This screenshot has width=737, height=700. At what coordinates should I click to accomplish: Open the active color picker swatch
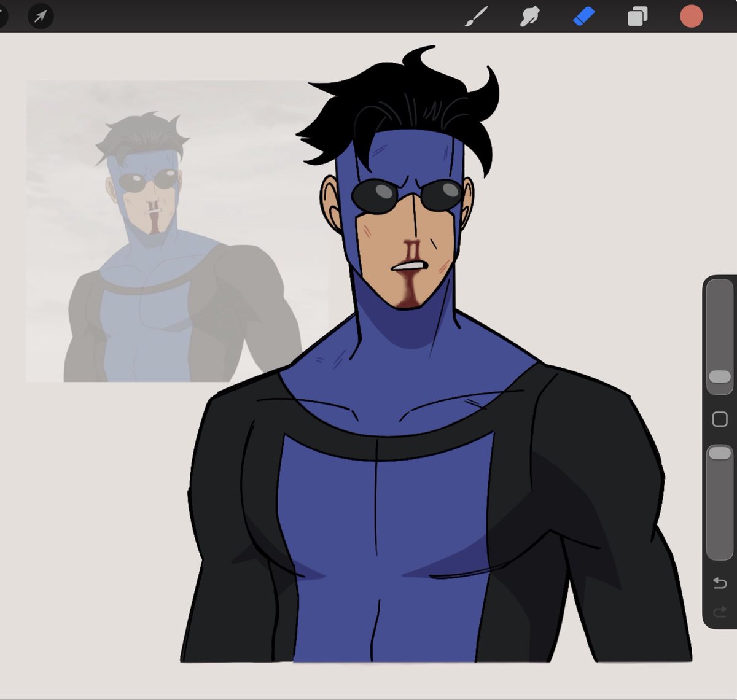[692, 17]
